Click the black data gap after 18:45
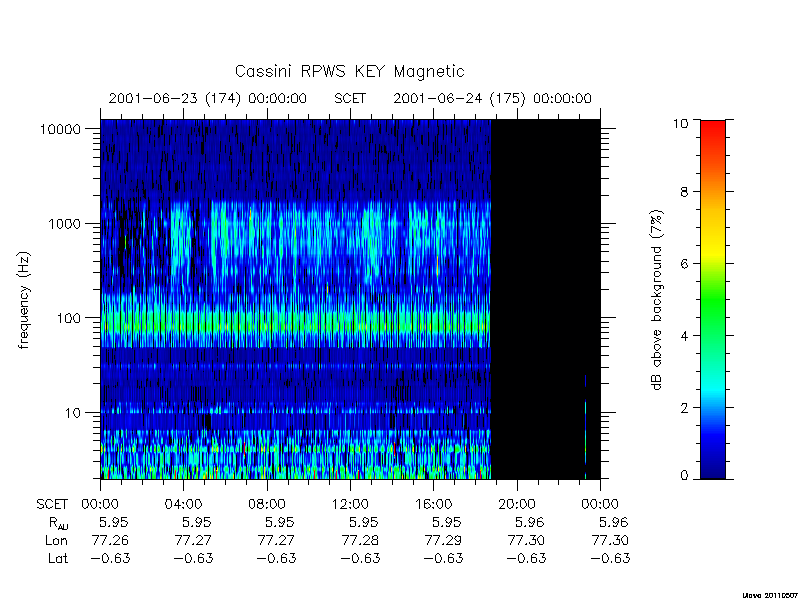Screen dimensions: 800x600 [545, 299]
